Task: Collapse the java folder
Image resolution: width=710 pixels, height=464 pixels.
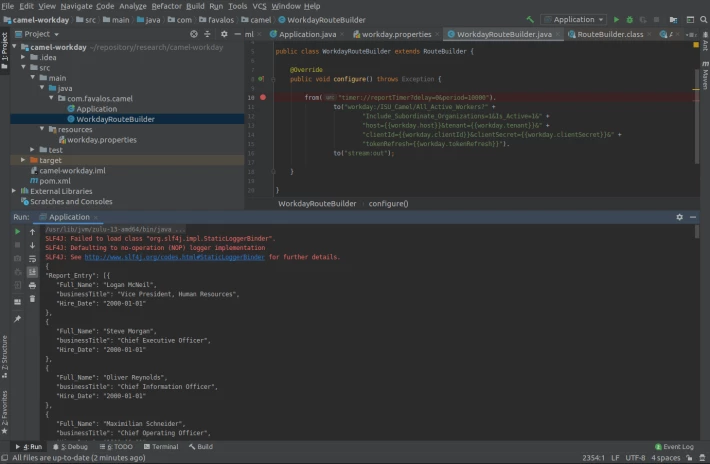Action: click(x=42, y=88)
